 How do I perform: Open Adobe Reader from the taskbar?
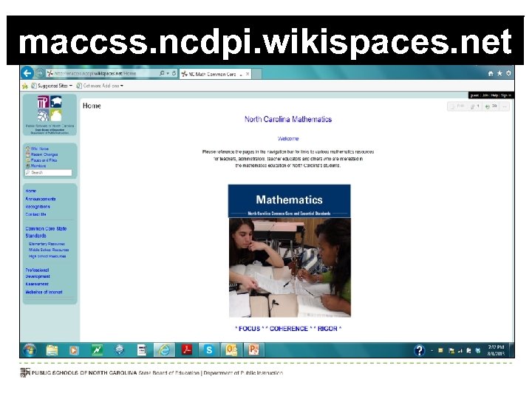click(187, 349)
